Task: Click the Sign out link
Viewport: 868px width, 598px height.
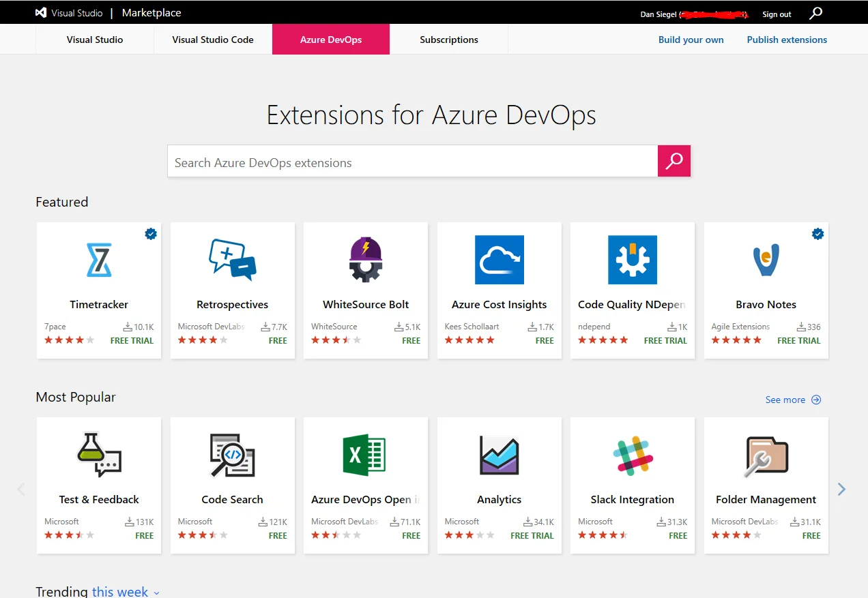Action: [777, 14]
